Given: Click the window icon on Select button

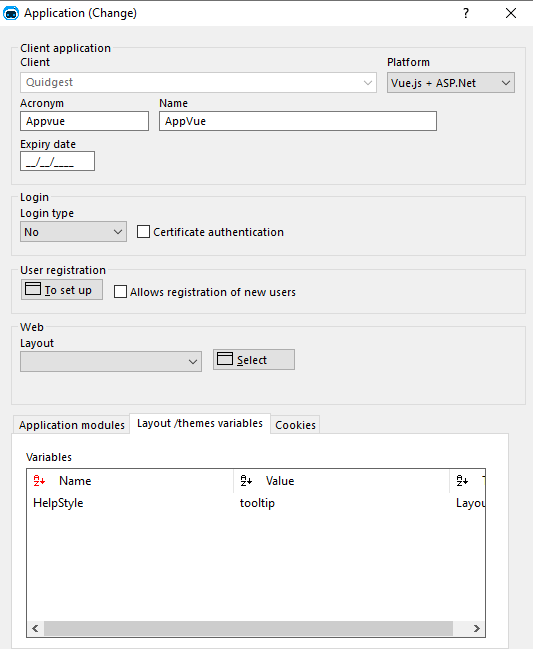Looking at the screenshot, I should tap(225, 358).
